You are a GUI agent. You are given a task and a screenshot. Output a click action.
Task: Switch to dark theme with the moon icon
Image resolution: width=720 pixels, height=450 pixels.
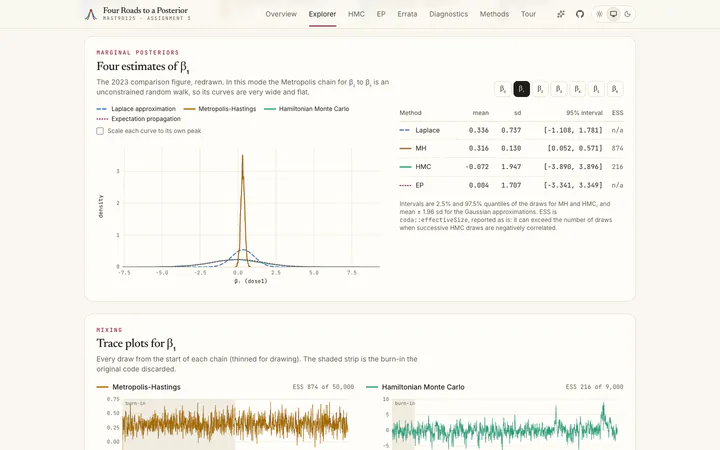627,14
